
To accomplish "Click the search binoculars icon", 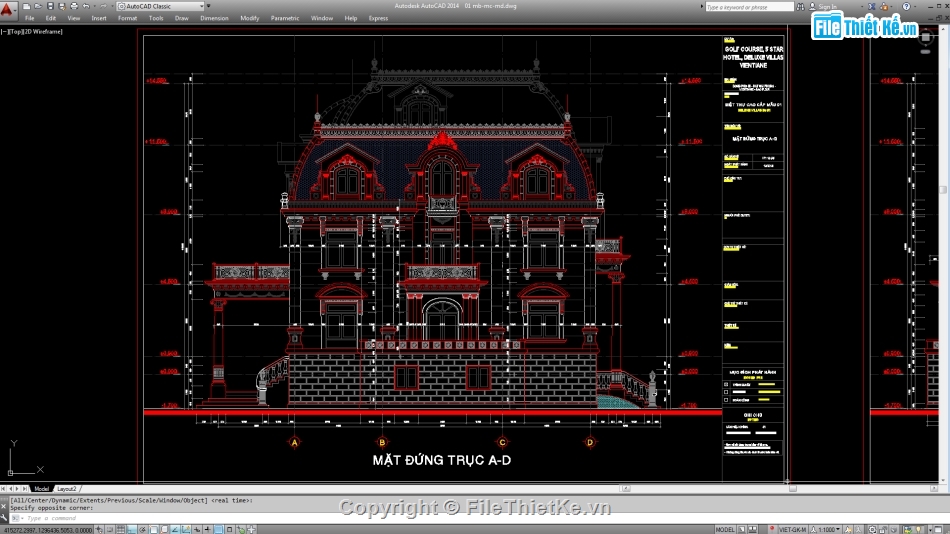I will click(x=800, y=7).
